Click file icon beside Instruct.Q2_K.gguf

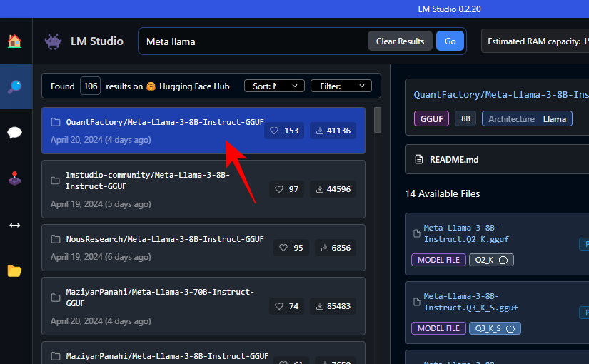416,233
